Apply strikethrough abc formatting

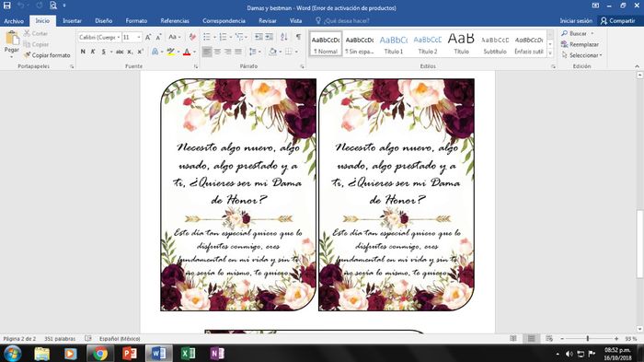point(119,52)
